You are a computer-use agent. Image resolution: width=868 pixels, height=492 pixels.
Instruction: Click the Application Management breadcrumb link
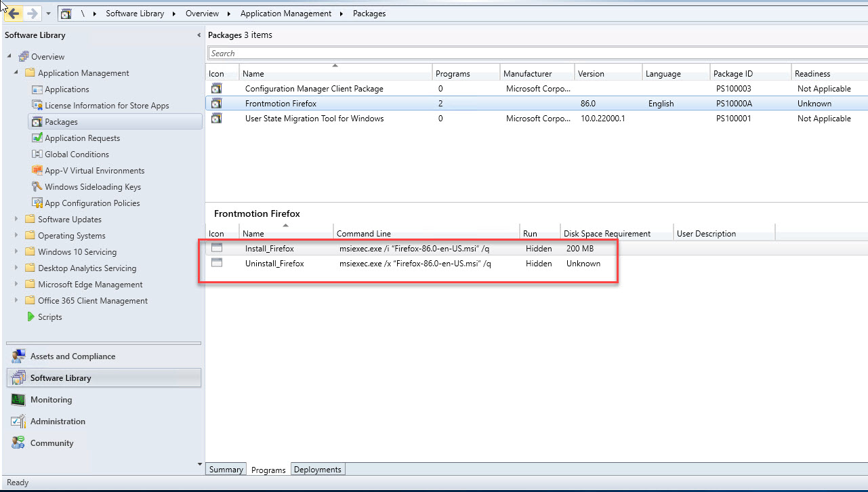pyautogui.click(x=286, y=14)
